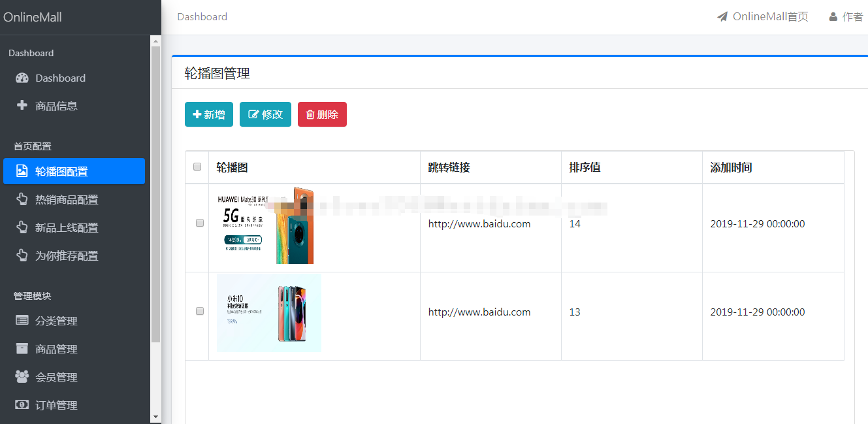Open the 商品信息 menu item
Image resolution: width=868 pixels, height=424 pixels.
pyautogui.click(x=74, y=106)
